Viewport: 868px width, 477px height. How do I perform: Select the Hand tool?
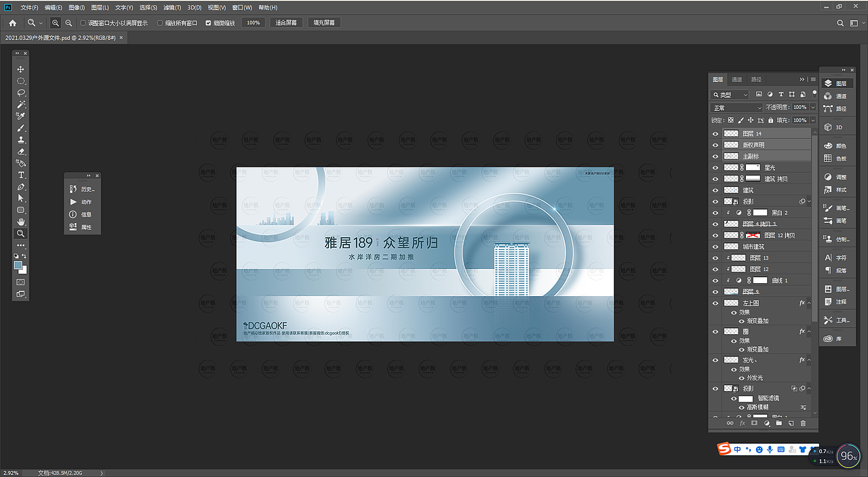21,222
